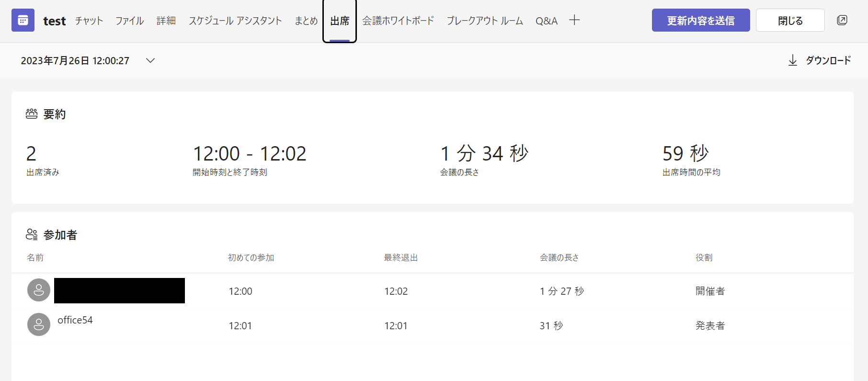Image resolution: width=868 pixels, height=381 pixels.
Task: Switch to the まとめ tab
Action: [306, 21]
